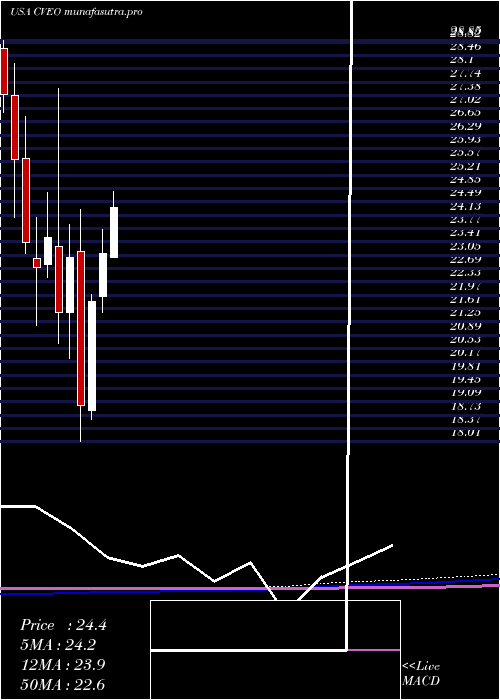Viewport: 500px width, 700px height.
Task: Select the 22.33 price axis label
Action: (465, 273)
